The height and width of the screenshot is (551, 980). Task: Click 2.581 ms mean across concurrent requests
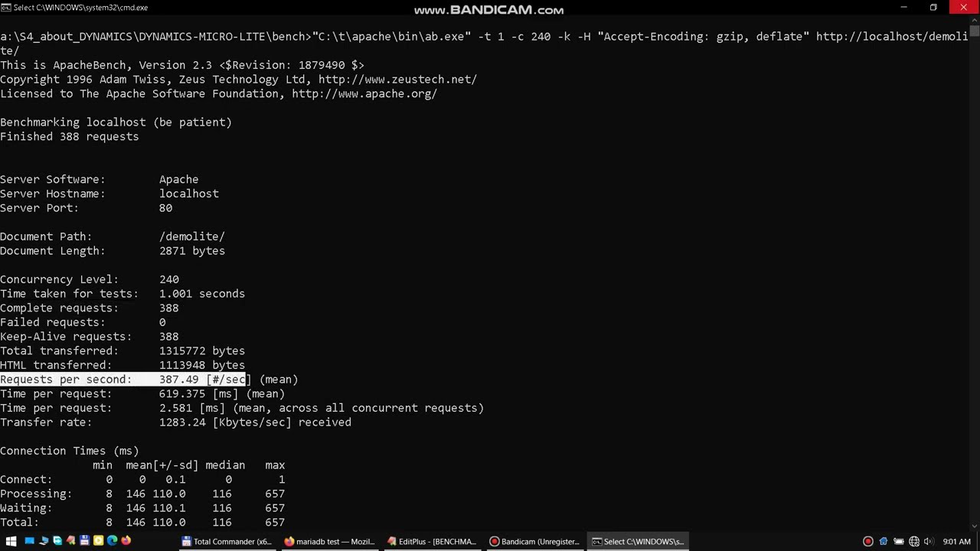point(322,408)
